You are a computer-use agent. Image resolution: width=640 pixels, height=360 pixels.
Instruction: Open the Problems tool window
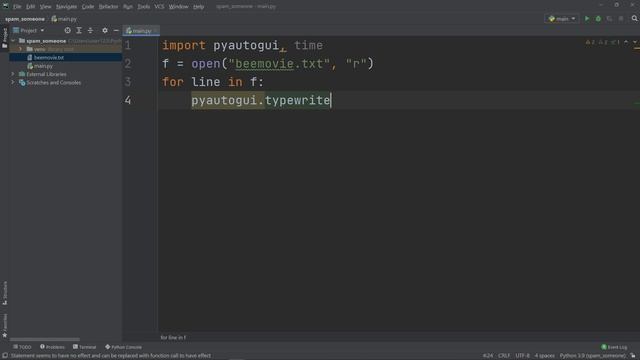52,347
